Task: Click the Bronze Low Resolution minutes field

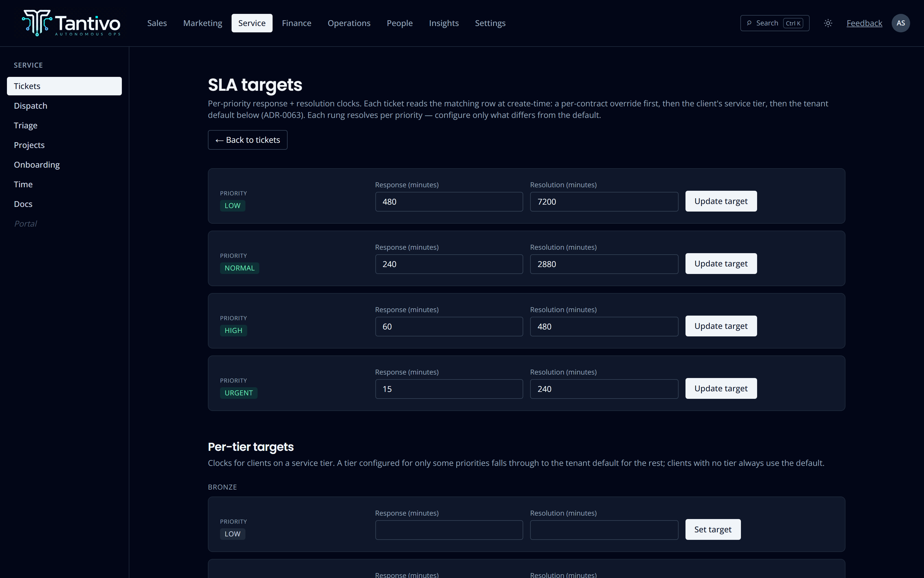Action: tap(604, 530)
